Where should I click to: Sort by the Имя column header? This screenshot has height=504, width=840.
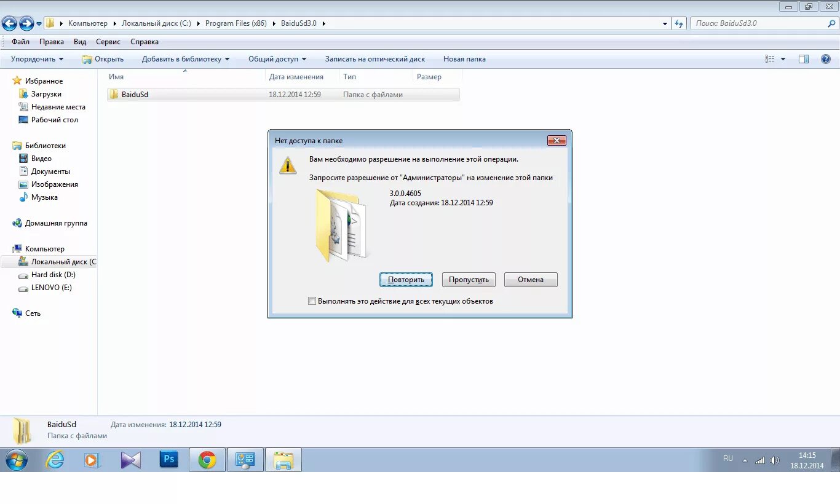185,77
